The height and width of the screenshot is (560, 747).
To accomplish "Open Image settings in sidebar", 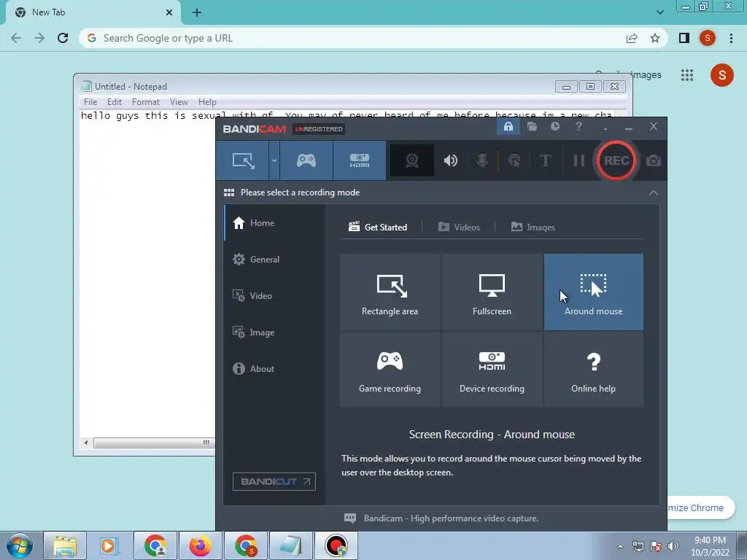I will click(x=274, y=332).
